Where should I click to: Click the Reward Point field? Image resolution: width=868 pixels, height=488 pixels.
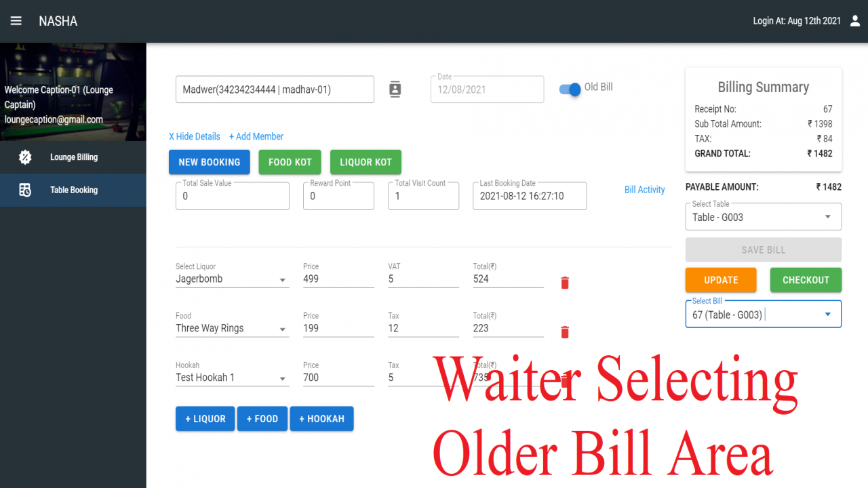coord(338,196)
